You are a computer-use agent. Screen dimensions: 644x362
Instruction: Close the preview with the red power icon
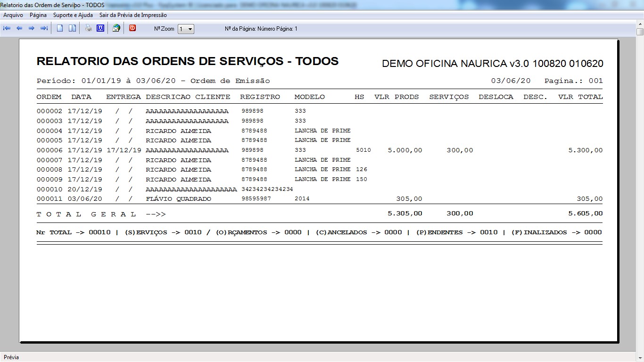click(132, 28)
